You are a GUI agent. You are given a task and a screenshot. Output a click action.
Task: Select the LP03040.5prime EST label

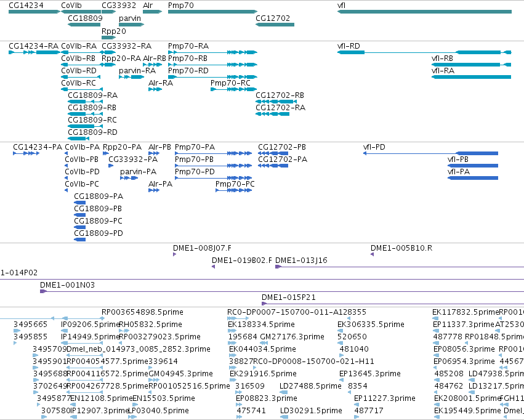tap(158, 411)
